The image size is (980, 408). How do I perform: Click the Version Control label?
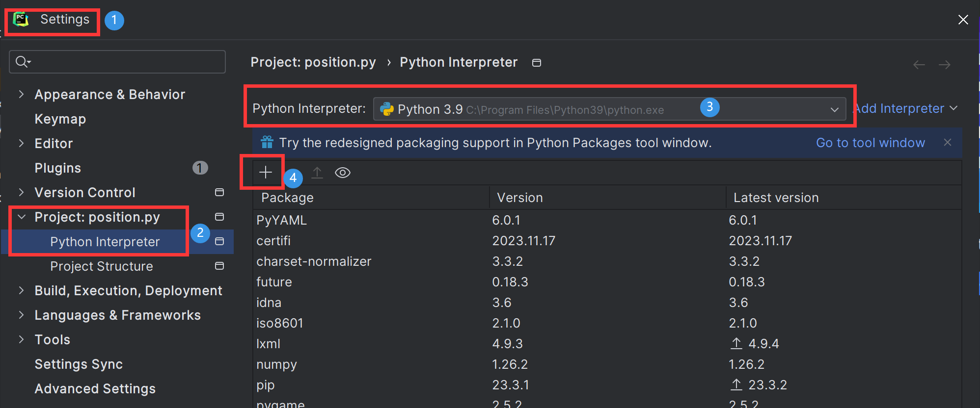(x=85, y=192)
